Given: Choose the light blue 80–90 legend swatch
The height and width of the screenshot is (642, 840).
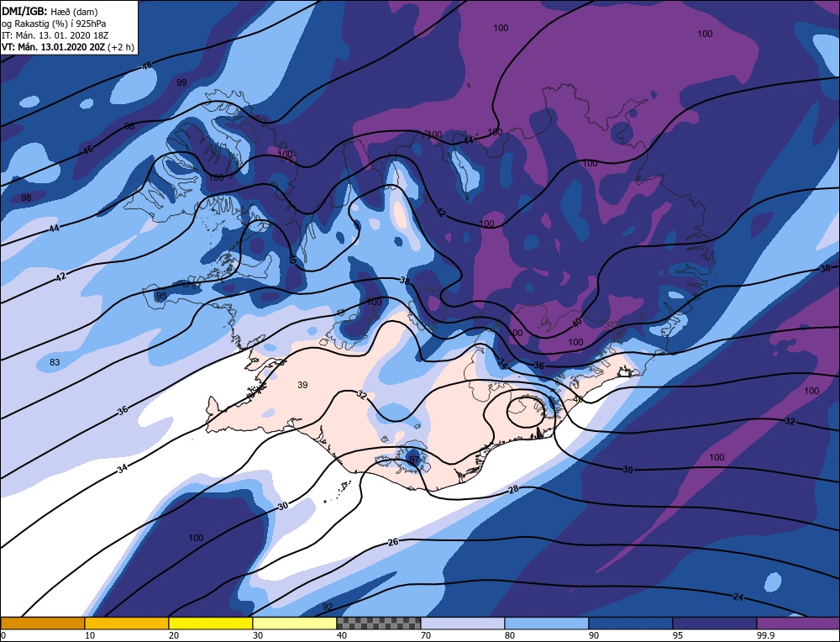Looking at the screenshot, I should coord(547,623).
